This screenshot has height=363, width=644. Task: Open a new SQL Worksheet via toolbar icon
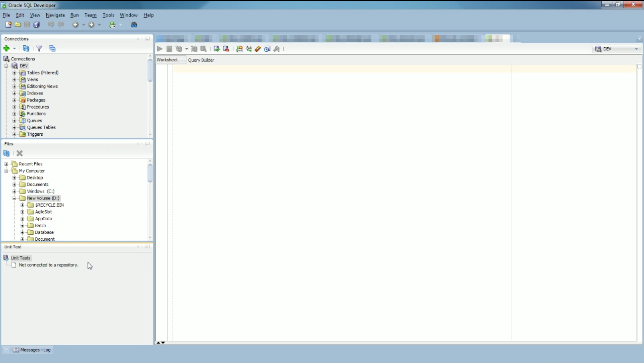coord(113,25)
